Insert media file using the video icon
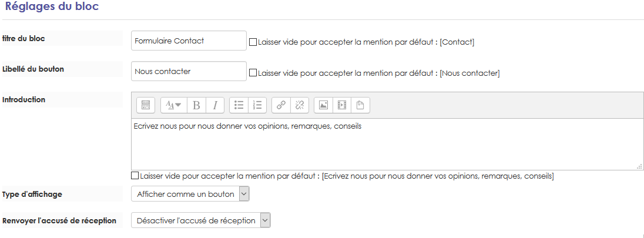644x238 pixels. click(x=342, y=105)
